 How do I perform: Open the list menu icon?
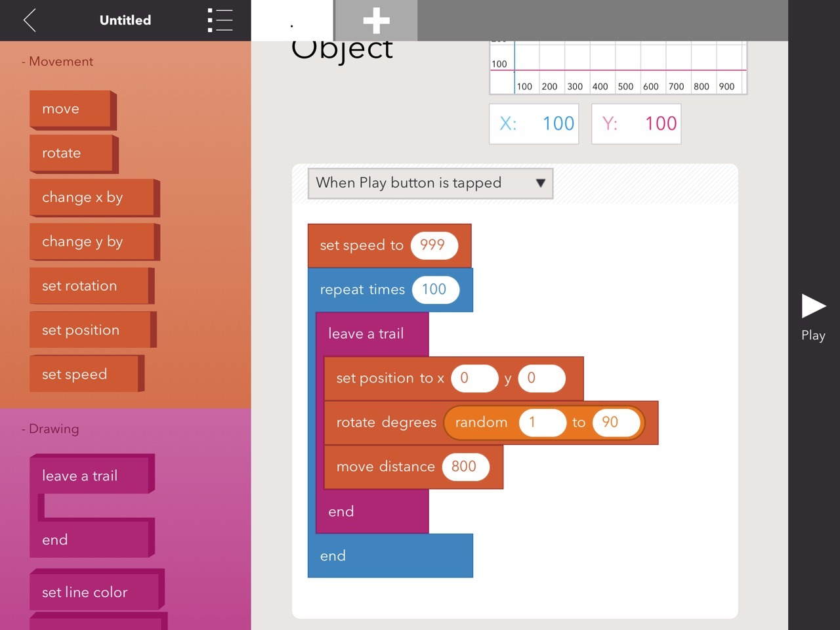tap(220, 20)
